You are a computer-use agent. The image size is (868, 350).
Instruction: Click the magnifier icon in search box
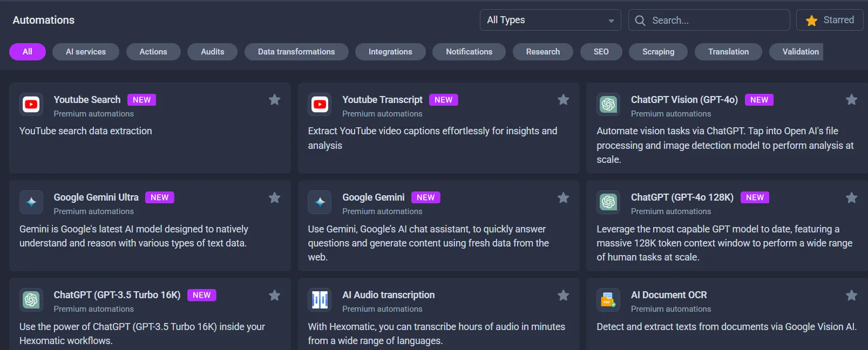pos(640,20)
